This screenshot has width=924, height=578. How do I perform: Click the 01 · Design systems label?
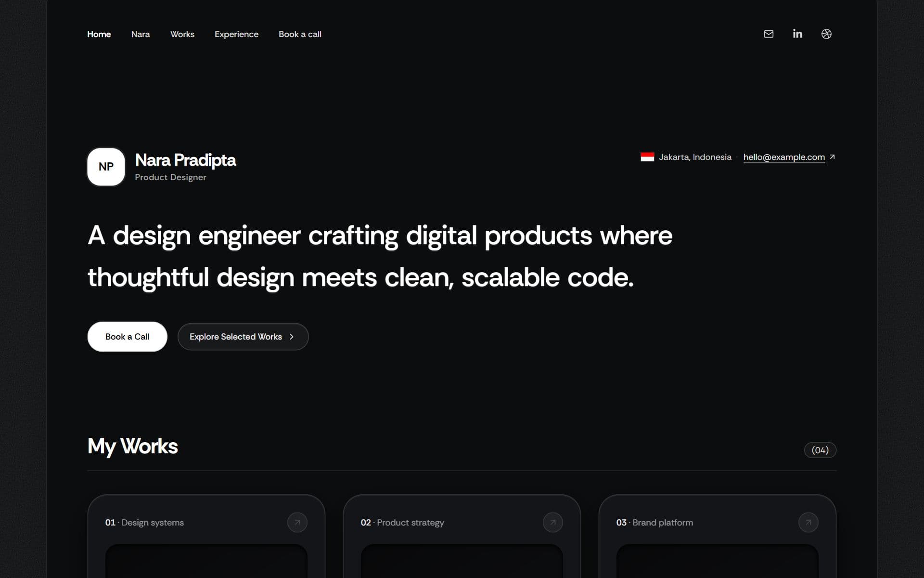tap(144, 523)
